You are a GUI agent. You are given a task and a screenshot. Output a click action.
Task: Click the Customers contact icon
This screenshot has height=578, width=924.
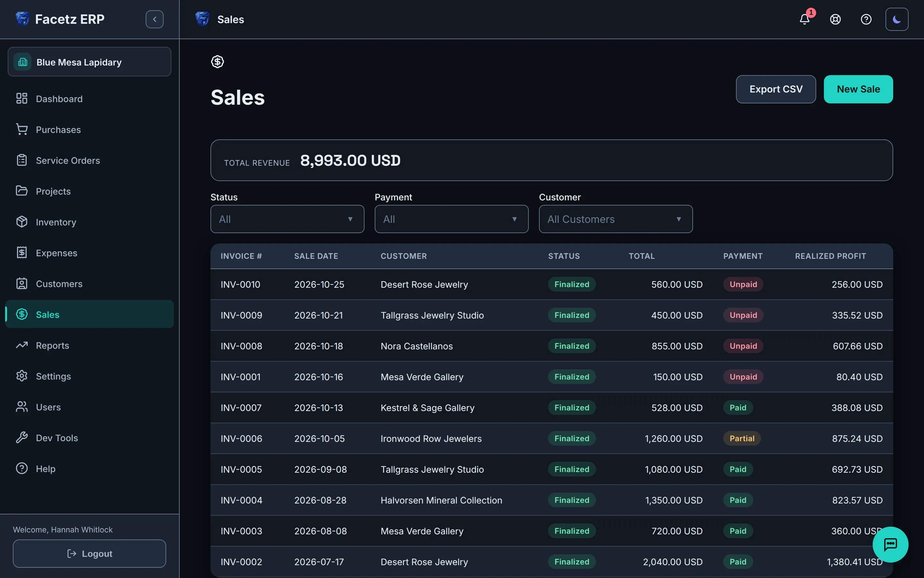[x=22, y=284]
